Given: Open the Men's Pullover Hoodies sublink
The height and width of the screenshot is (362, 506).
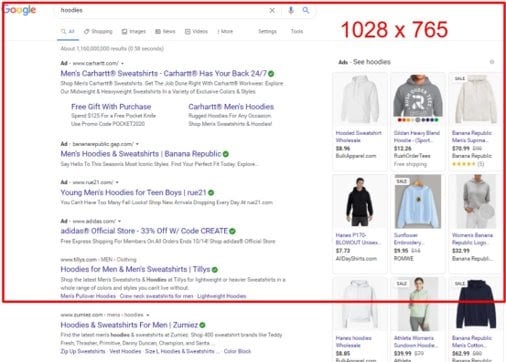Looking at the screenshot, I should pos(88,296).
